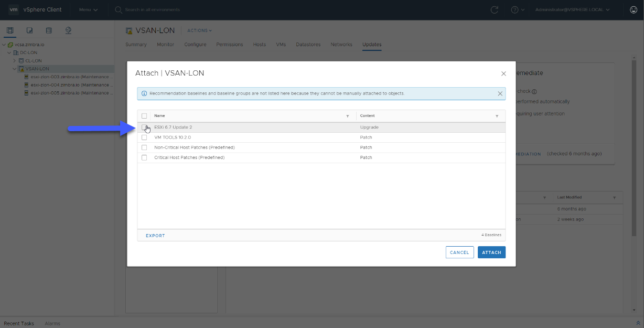The image size is (644, 328).
Task: Click filter icon on Name column
Action: (x=347, y=116)
